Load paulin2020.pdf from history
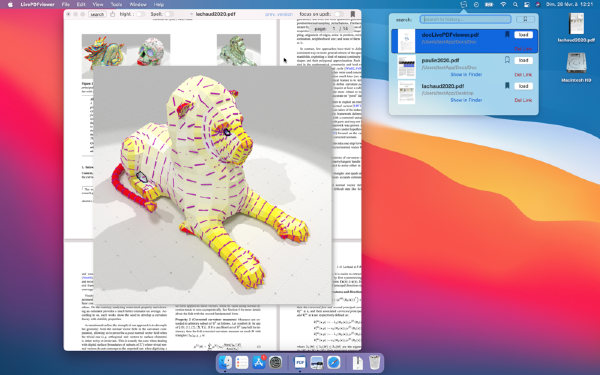The image size is (600, 375). 523,60
